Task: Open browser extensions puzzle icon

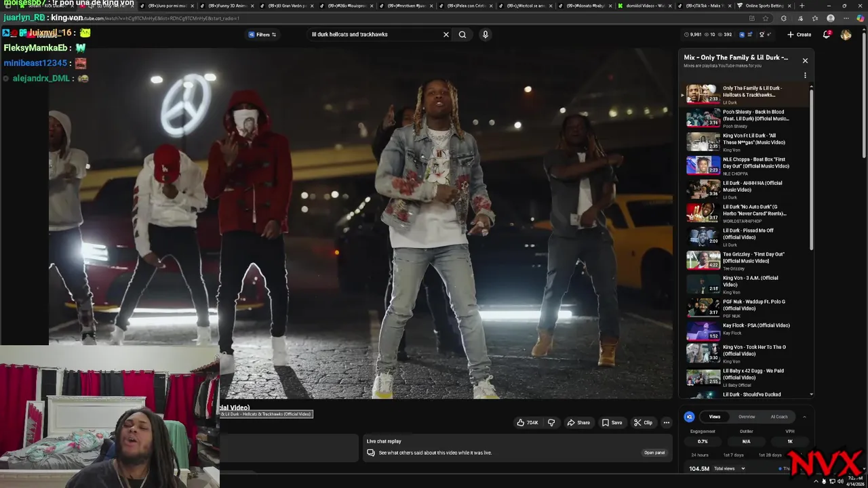Action: pos(784,18)
